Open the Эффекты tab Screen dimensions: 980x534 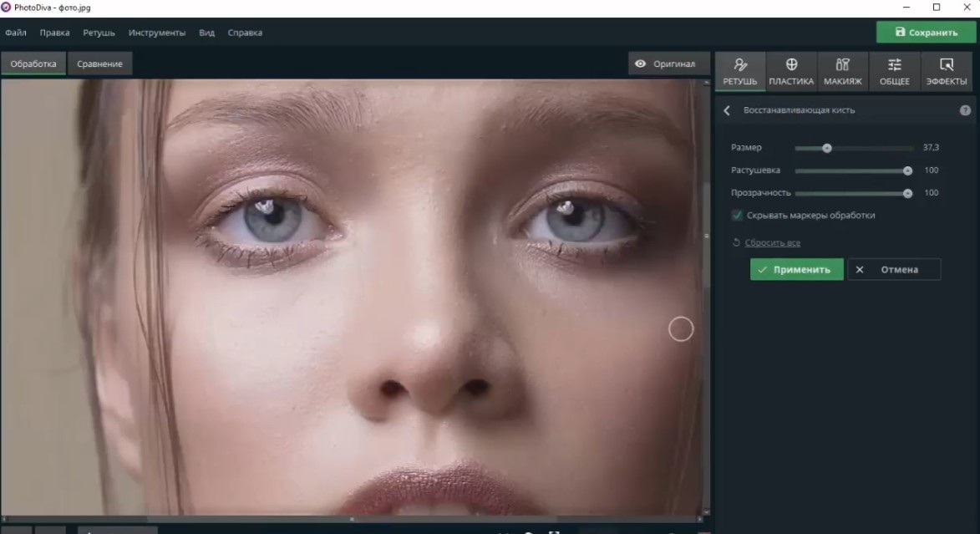point(947,71)
